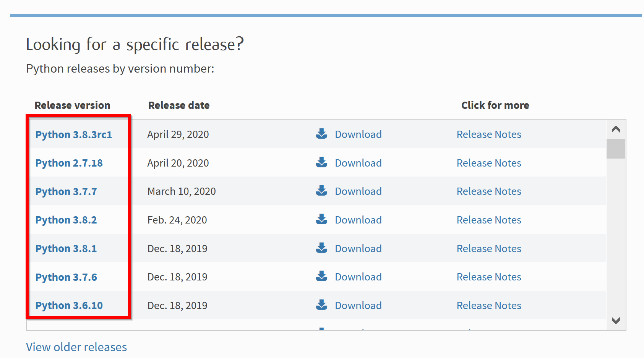Open Release Notes for Python 3.8.2
This screenshot has height=358, width=644.
(489, 220)
